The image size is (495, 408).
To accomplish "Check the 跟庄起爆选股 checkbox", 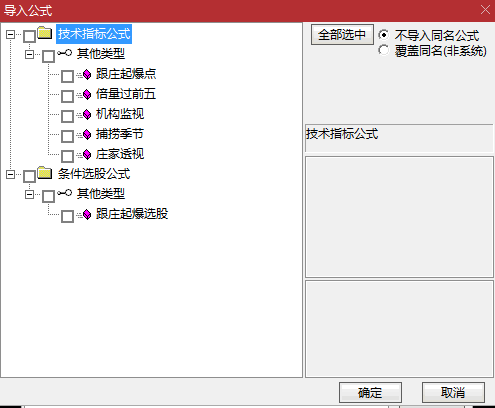I will click(67, 216).
